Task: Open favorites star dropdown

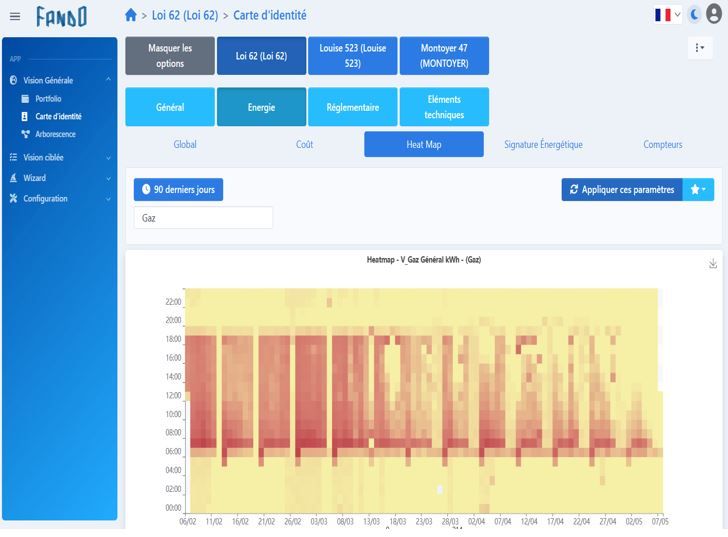Action: point(698,189)
